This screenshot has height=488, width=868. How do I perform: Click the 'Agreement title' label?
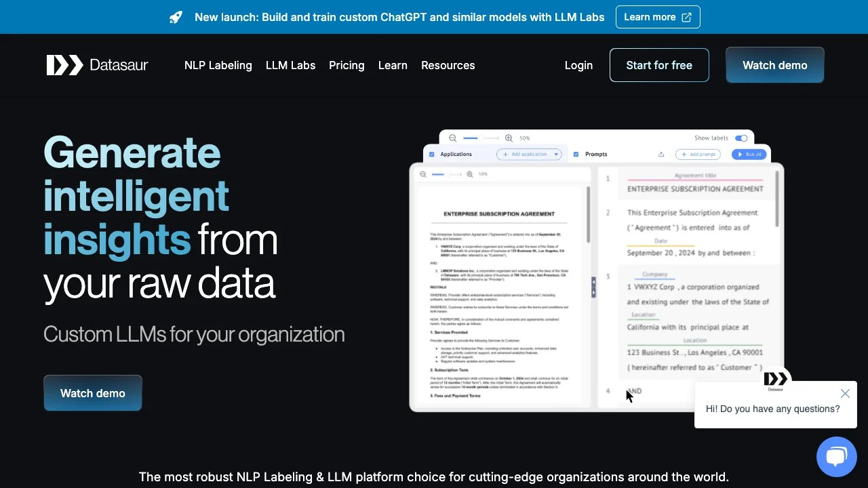tap(695, 176)
